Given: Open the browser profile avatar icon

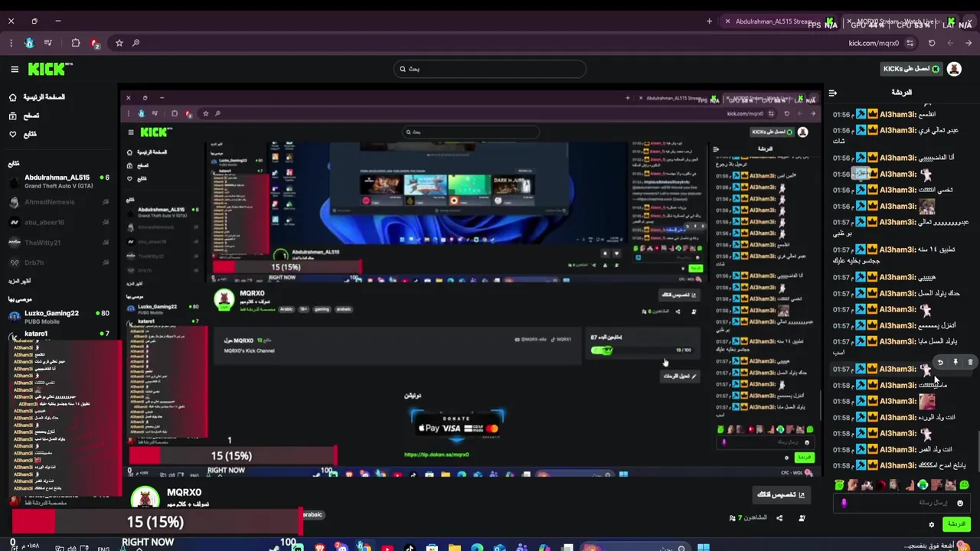Looking at the screenshot, I should 29,43.
